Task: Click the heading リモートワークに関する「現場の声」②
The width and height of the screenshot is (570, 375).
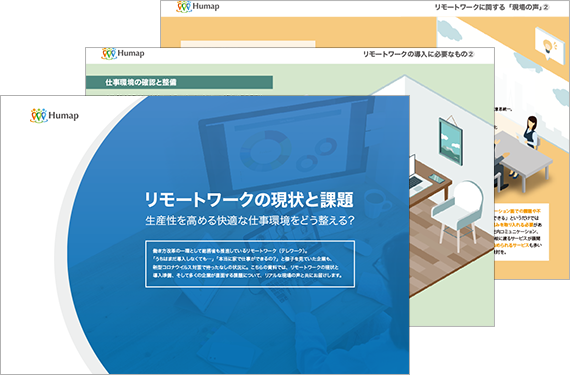Action: (492, 7)
